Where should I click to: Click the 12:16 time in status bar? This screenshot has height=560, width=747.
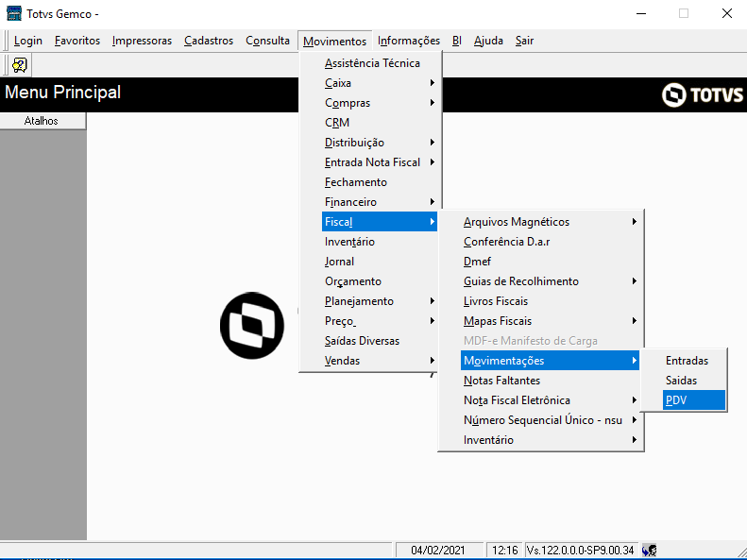504,551
